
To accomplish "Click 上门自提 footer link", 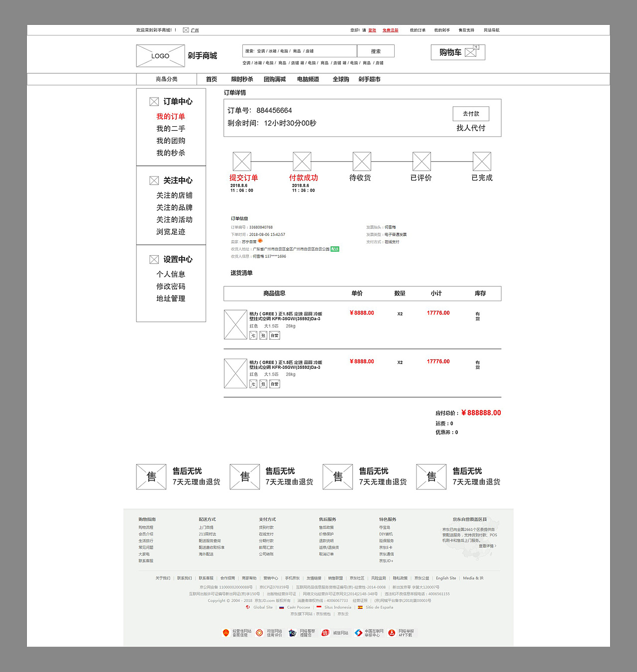I will click(x=206, y=527).
